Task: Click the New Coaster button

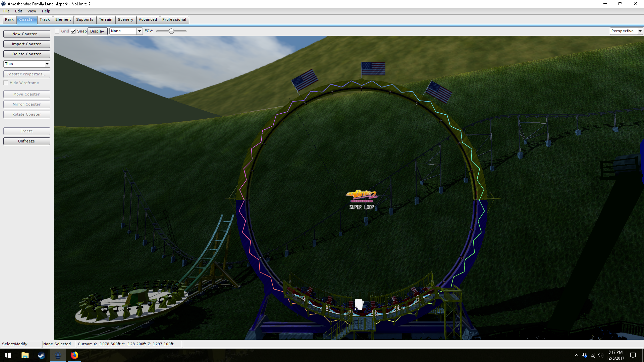Action: (26, 34)
